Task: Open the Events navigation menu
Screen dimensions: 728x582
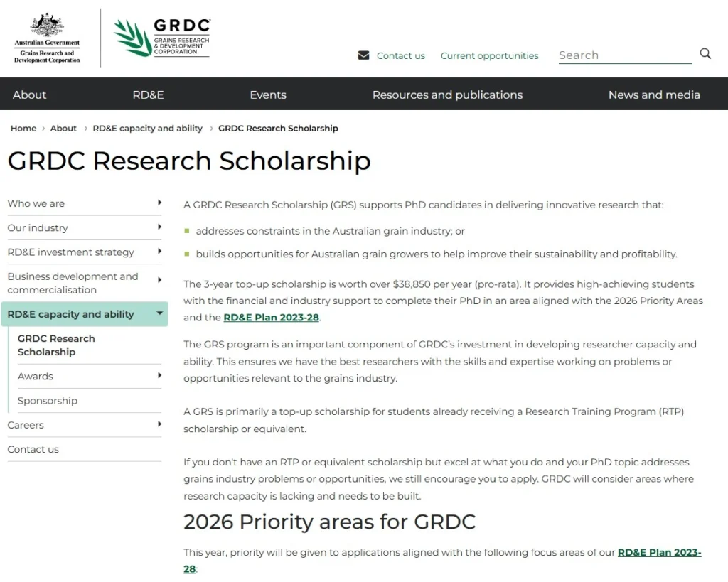Action: tap(268, 95)
